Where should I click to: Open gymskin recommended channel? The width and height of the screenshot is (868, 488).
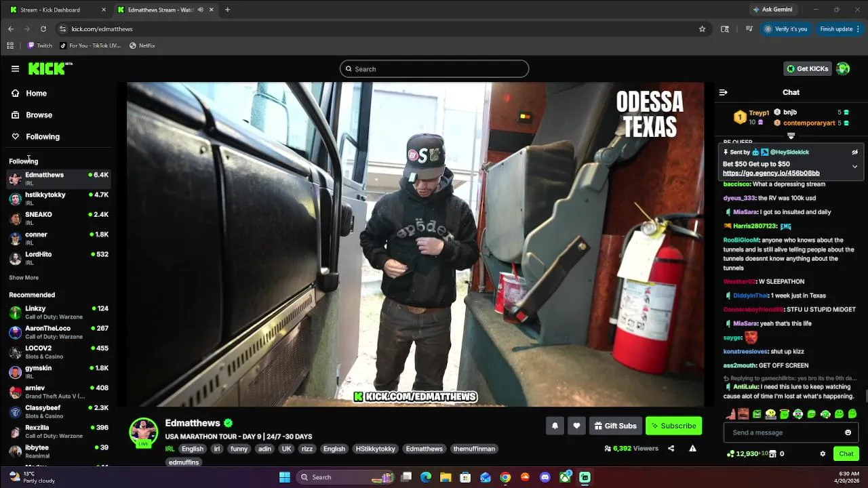click(58, 371)
